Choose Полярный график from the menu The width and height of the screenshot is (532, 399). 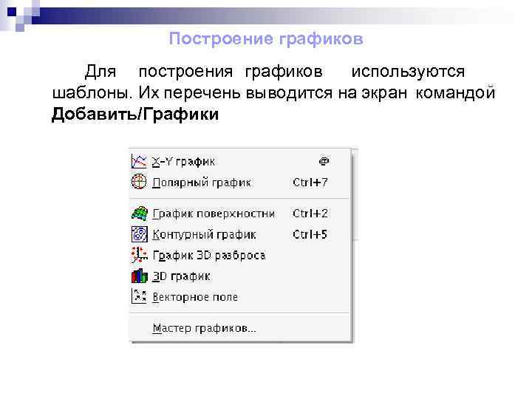tap(239, 183)
